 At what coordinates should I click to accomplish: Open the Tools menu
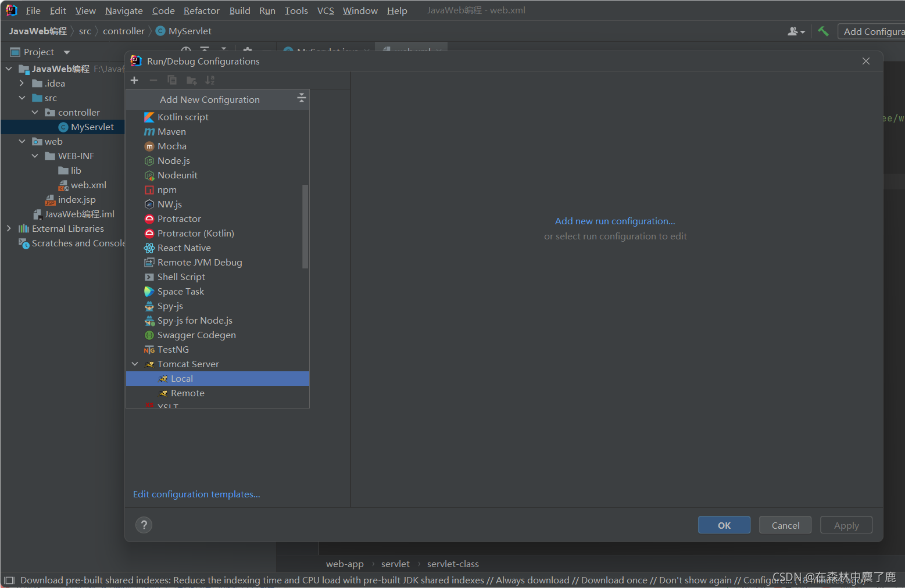[296, 10]
